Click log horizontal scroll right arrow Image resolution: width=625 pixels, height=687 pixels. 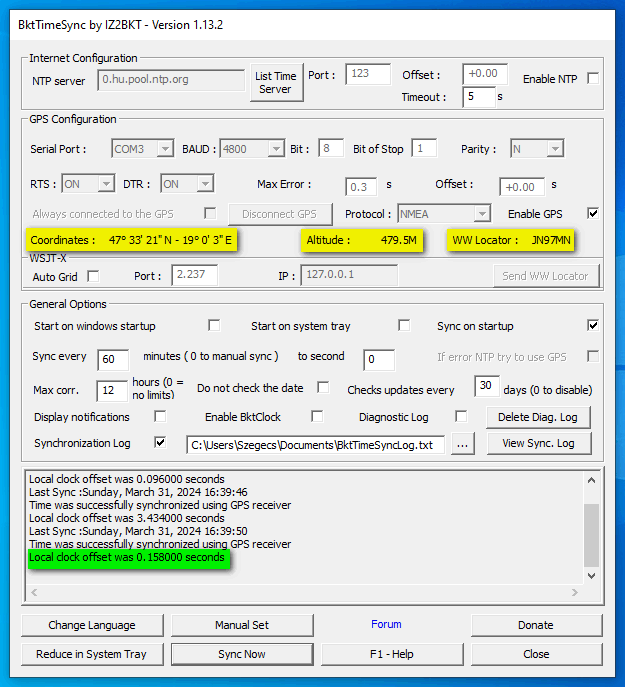point(575,592)
